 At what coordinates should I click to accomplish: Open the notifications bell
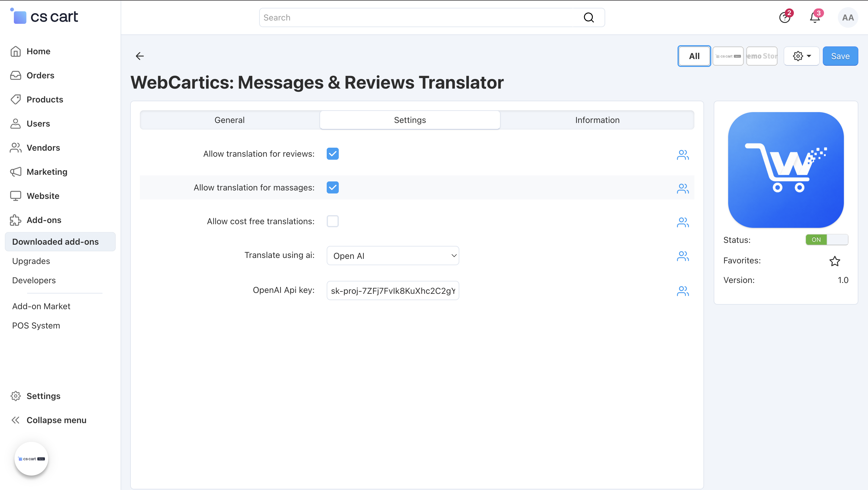coord(815,17)
